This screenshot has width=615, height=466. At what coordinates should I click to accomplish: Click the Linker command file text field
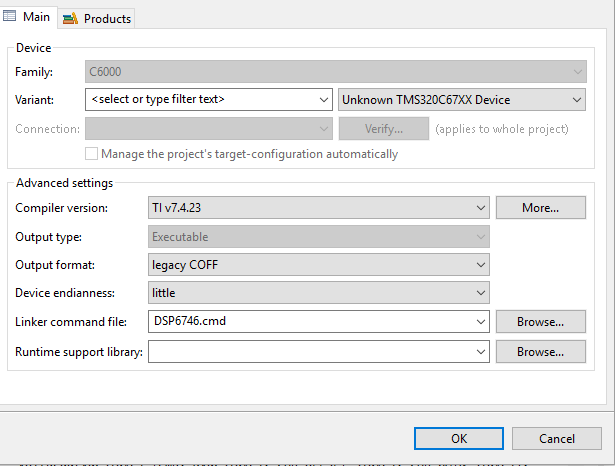click(x=310, y=322)
